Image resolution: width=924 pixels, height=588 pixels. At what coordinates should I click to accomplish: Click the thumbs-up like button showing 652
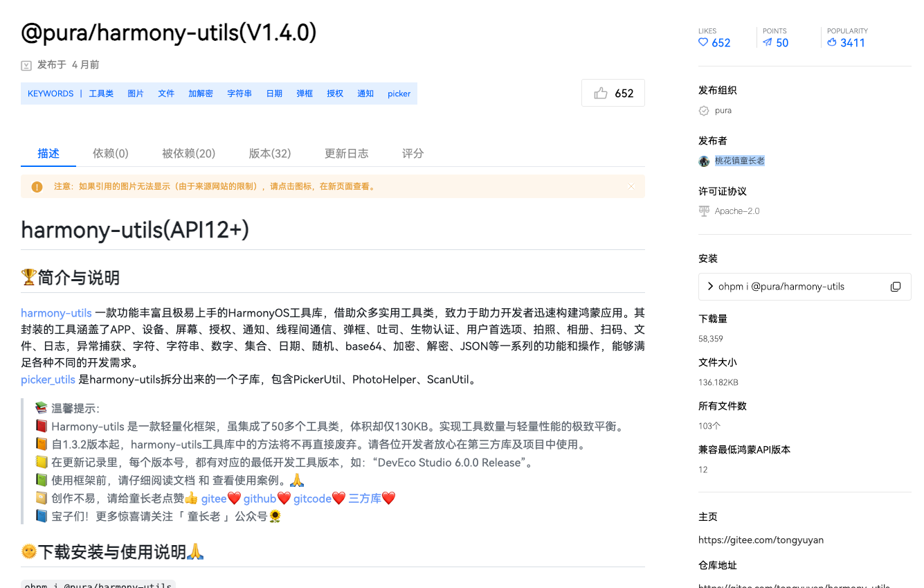tap(613, 93)
